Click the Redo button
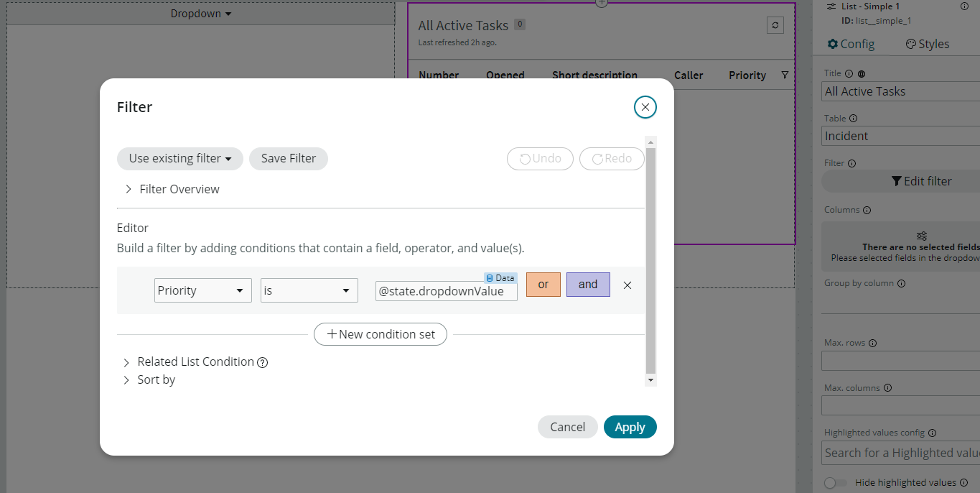The image size is (980, 493). pyautogui.click(x=612, y=159)
